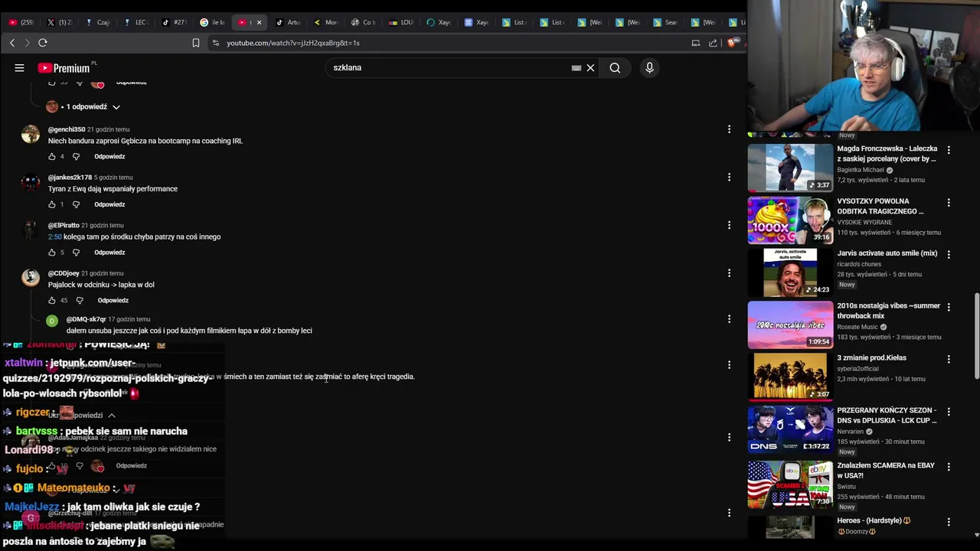The image size is (980, 551).
Task: Open @genchi350 channel link
Action: (x=67, y=129)
